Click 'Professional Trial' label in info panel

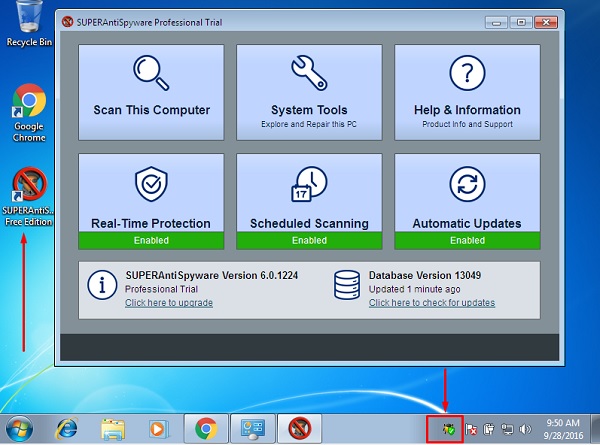(x=161, y=289)
